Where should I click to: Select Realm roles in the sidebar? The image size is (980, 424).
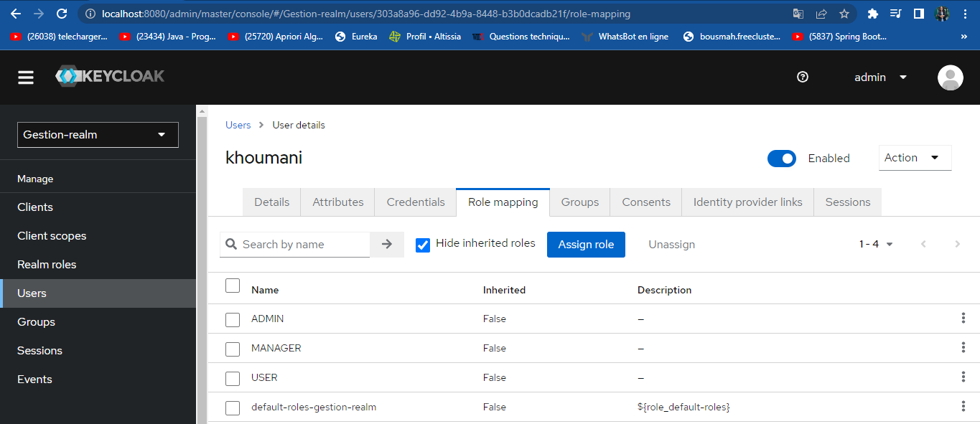coord(48,264)
